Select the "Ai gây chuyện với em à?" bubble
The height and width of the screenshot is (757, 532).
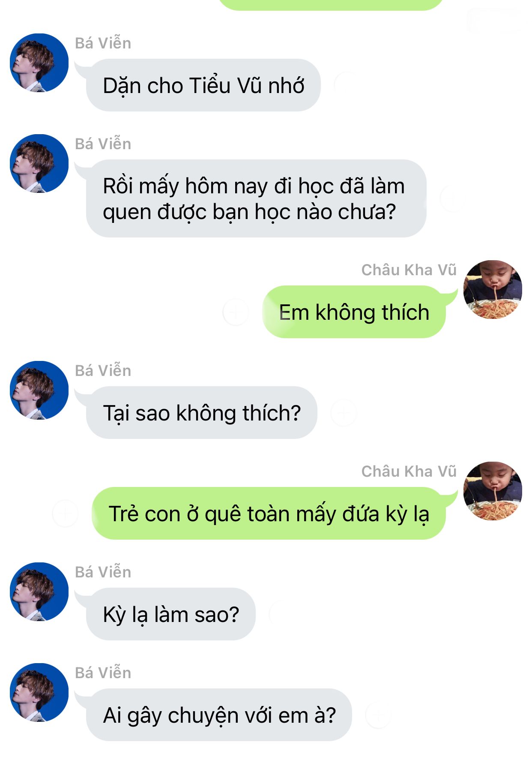coord(219,715)
